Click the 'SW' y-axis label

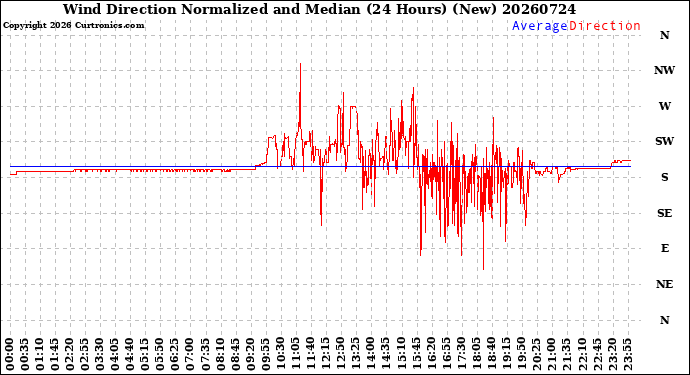point(664,141)
